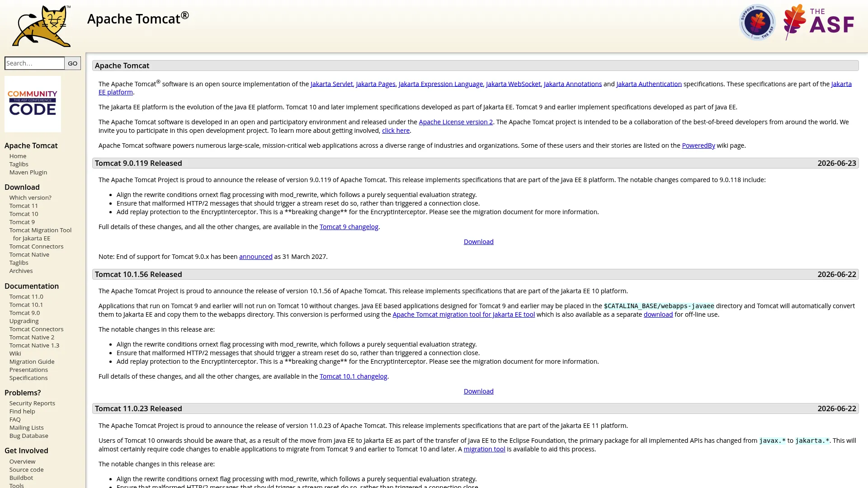Open Specifications link
Image resolution: width=868 pixels, height=488 pixels.
[28, 378]
